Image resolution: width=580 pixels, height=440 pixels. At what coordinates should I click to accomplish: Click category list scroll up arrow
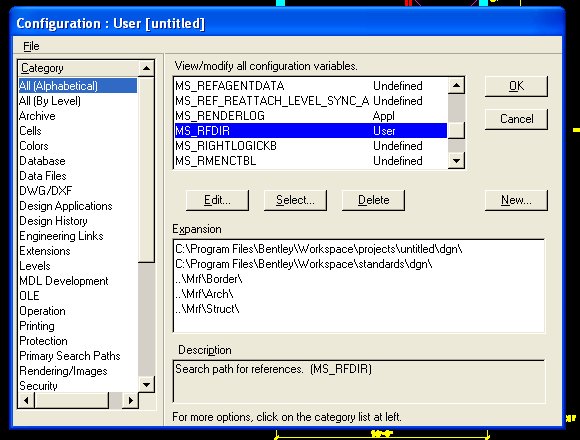pos(146,68)
